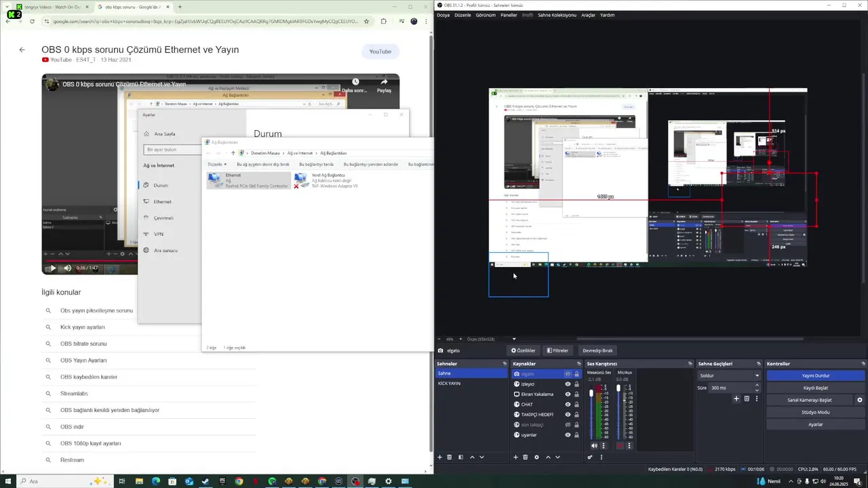Hide the uyarılar source
The width and height of the screenshot is (868, 488).
pyautogui.click(x=568, y=434)
